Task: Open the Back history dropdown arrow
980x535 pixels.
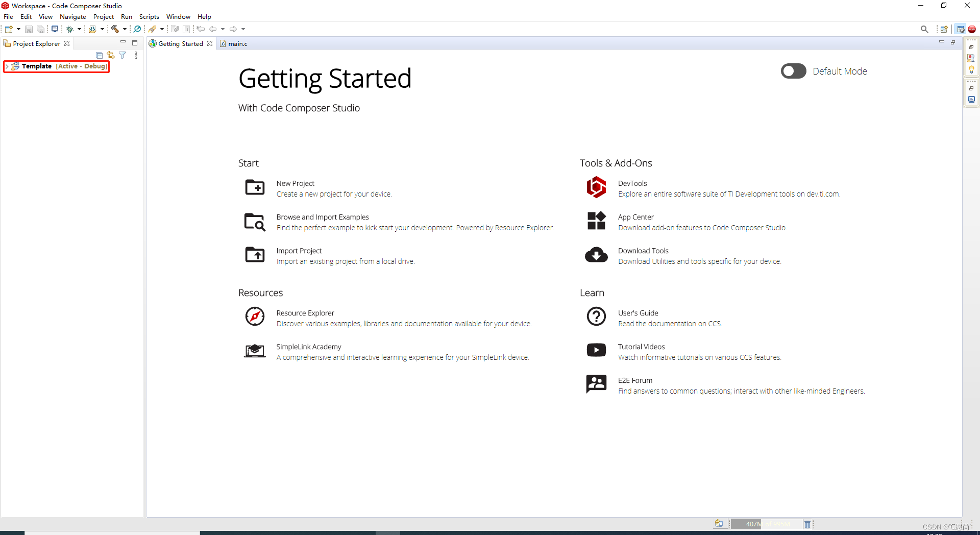Action: click(223, 29)
